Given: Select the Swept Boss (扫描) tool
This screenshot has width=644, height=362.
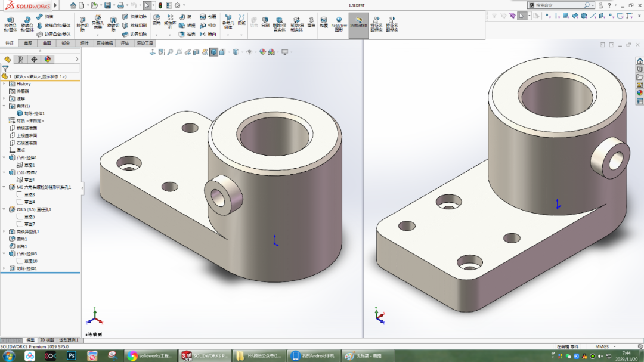Looking at the screenshot, I should click(x=45, y=17).
